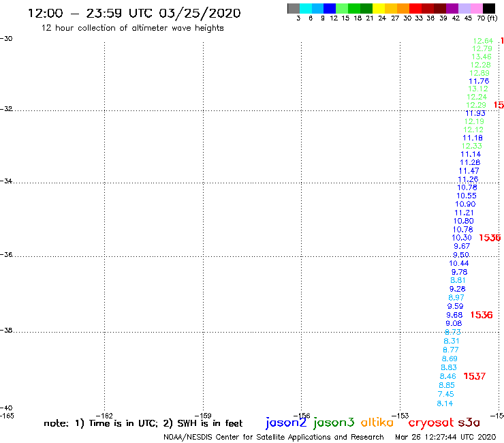This screenshot has width=504, height=443.
Task: Select the altika satellite label
Action: pyautogui.click(x=377, y=423)
